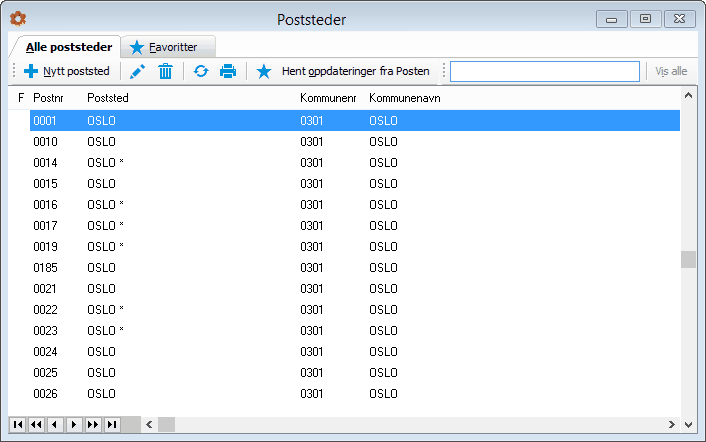Focus the search input field
The image size is (706, 442).
coord(545,72)
